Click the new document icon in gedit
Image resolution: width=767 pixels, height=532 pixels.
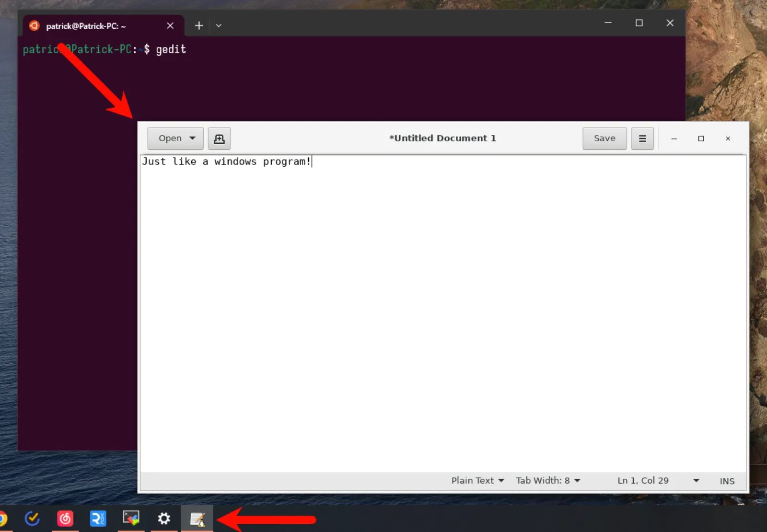(219, 139)
